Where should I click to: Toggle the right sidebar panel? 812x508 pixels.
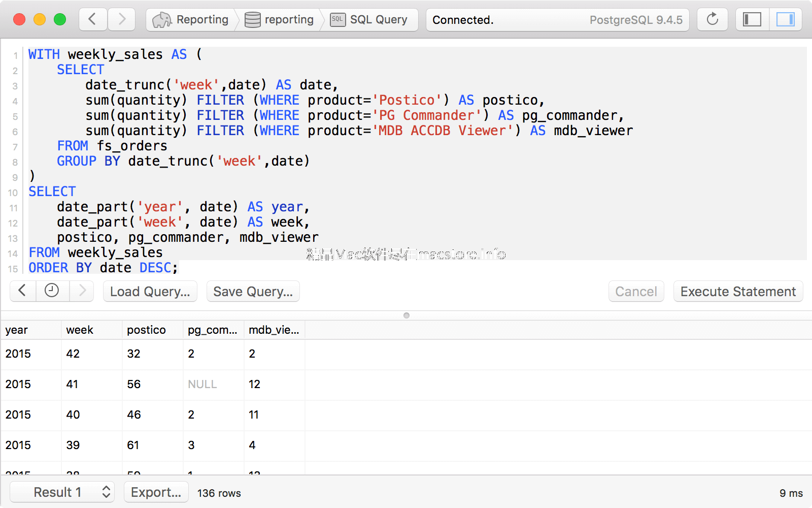click(786, 19)
